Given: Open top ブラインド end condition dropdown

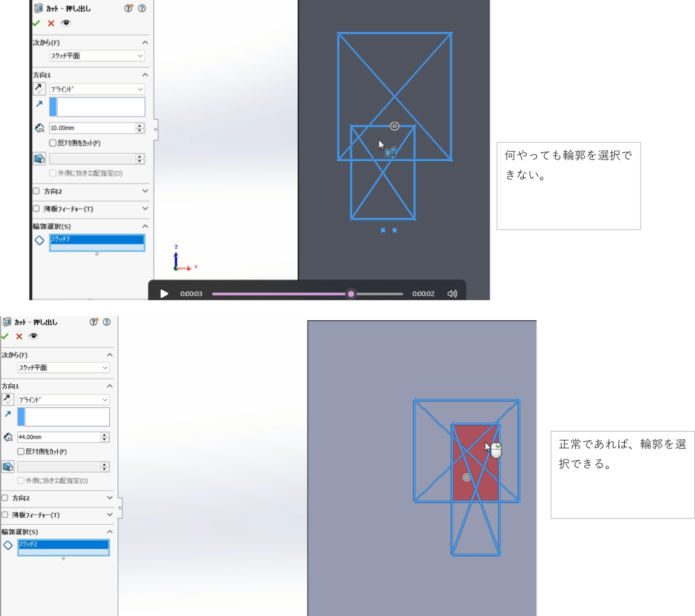Looking at the screenshot, I should coord(97,89).
